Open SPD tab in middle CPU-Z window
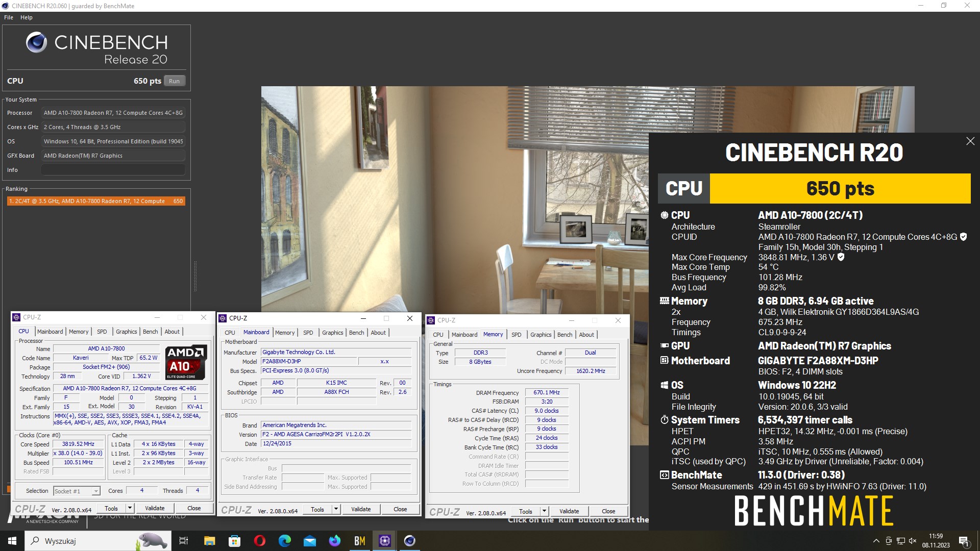Viewport: 980px width, 551px height. point(308,333)
